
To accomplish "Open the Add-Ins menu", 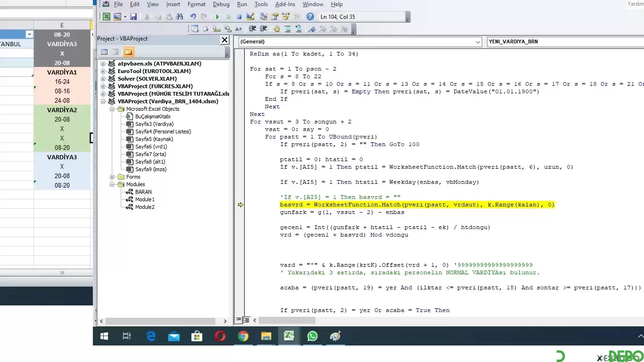I will 285,4.
